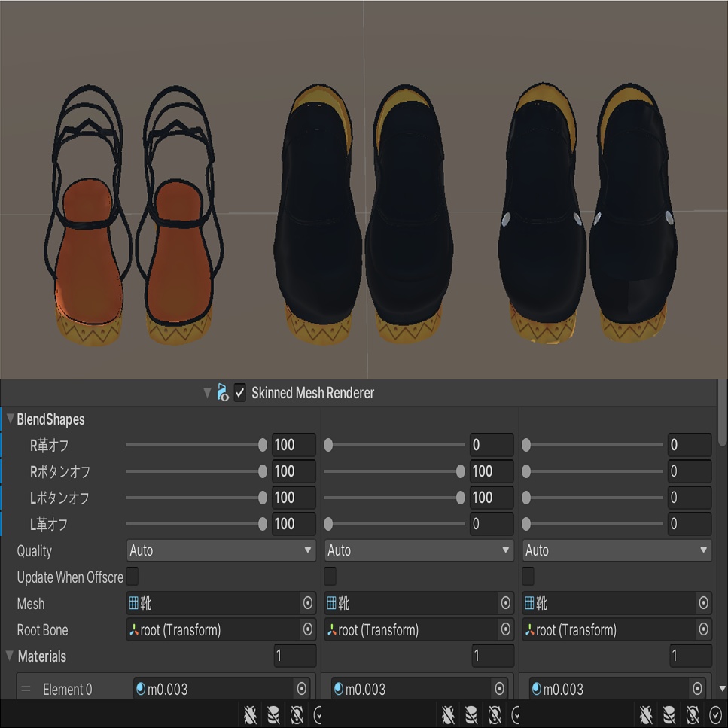Image resolution: width=728 pixels, height=728 pixels.
Task: Click the Rボタンオフ blendshape label
Action: coord(60,472)
